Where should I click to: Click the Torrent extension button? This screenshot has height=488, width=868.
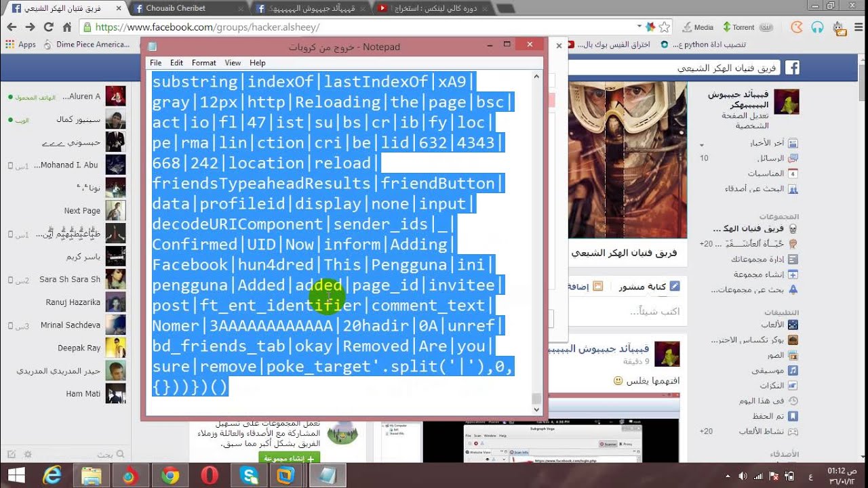coord(738,27)
